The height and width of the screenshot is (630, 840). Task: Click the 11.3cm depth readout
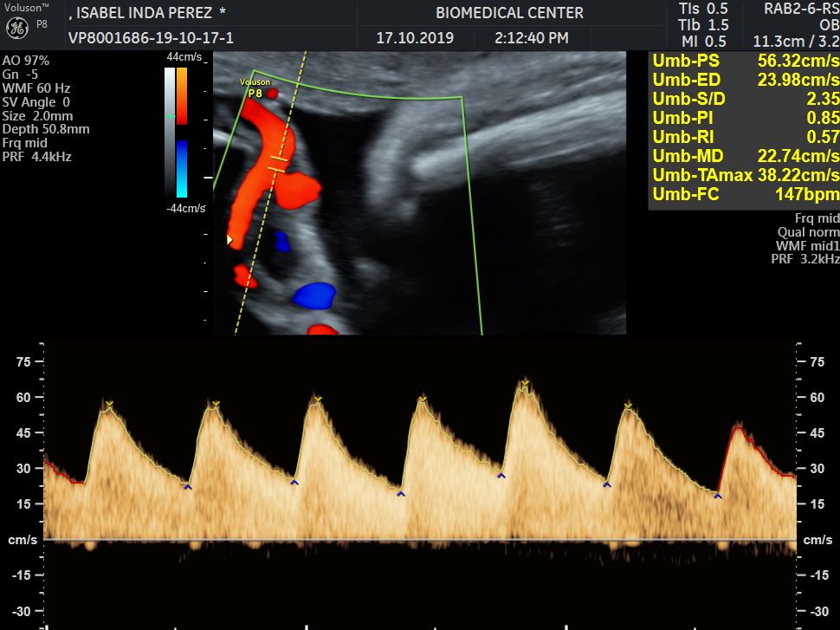(779, 42)
